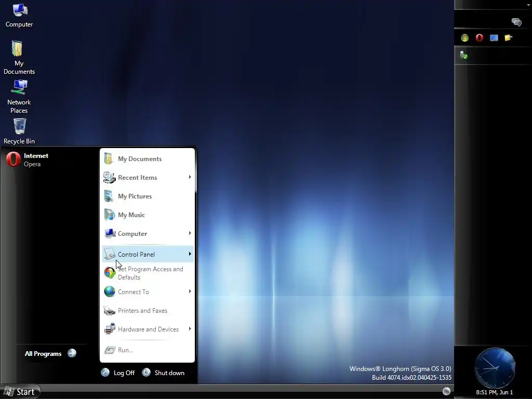Click the Set Program Access and Defaults icon

click(110, 272)
